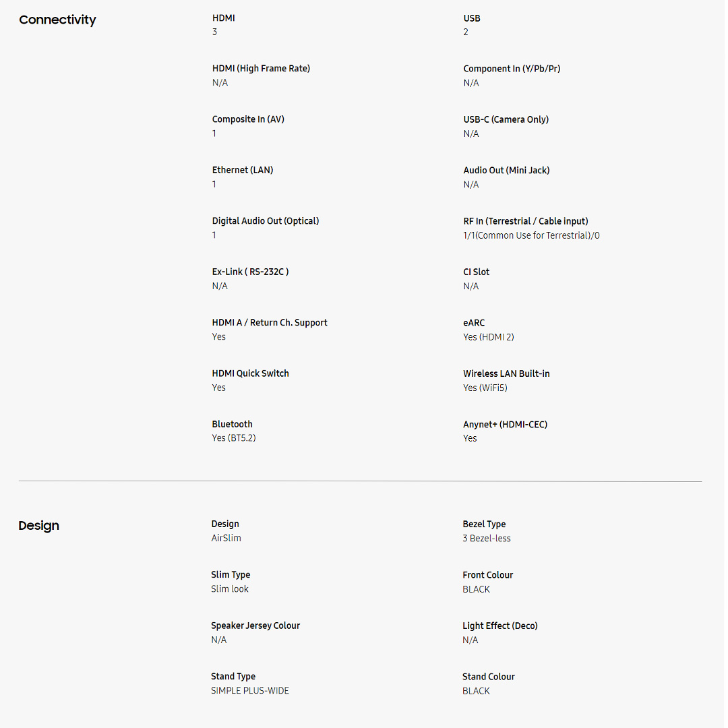The width and height of the screenshot is (728, 728).
Task: Click the 'Yes (BT5.2)' Bluetooth value
Action: [x=234, y=438]
